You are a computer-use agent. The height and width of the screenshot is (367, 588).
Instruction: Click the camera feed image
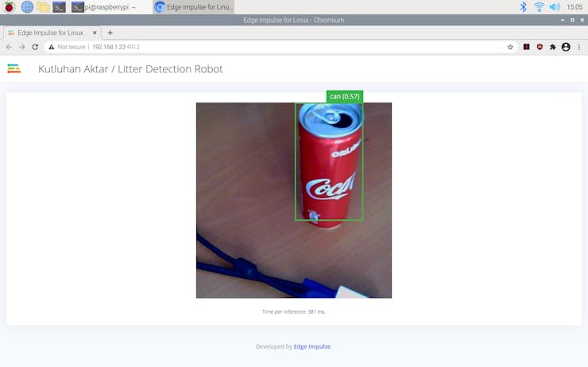(x=294, y=200)
